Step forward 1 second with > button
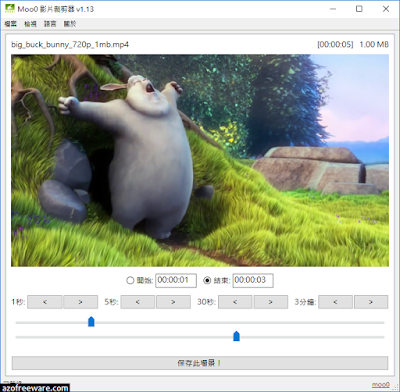Viewport: 400px width, 392px height. tap(80, 302)
